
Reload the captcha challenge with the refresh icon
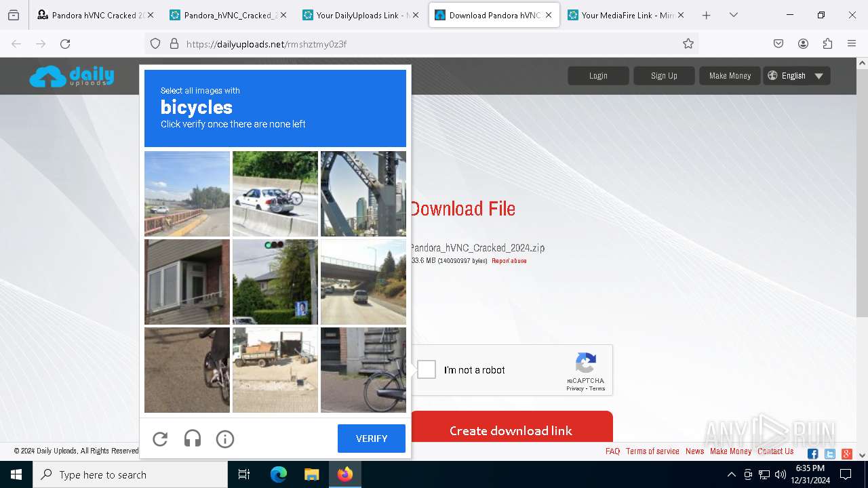click(x=160, y=439)
